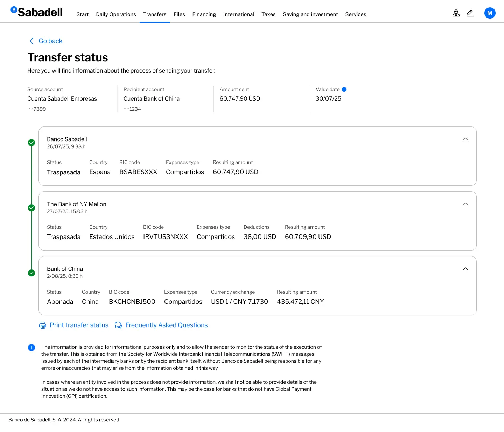Image resolution: width=504 pixels, height=432 pixels.
Task: Click BIC code BSABESXXX
Action: (x=138, y=172)
